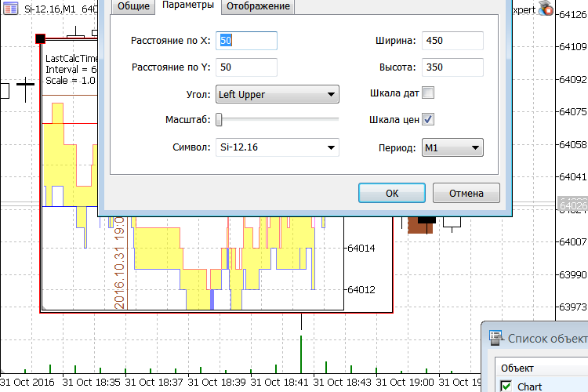The width and height of the screenshot is (588, 392).
Task: Open the Период dropdown showing M1
Action: tap(452, 147)
